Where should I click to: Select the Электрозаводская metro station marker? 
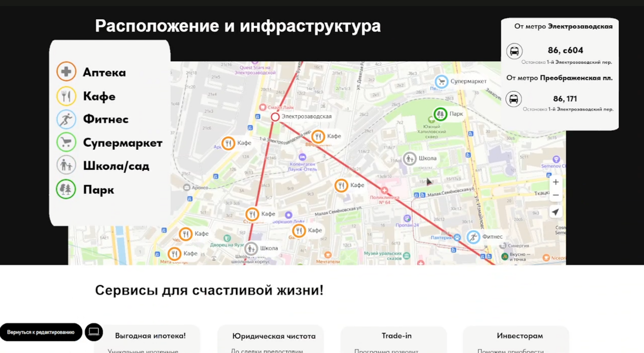[275, 117]
